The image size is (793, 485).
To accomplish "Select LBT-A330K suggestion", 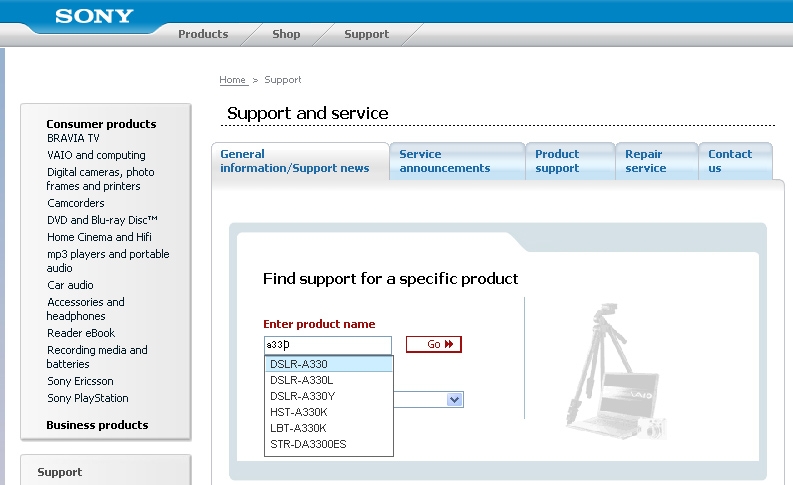I will click(x=329, y=428).
